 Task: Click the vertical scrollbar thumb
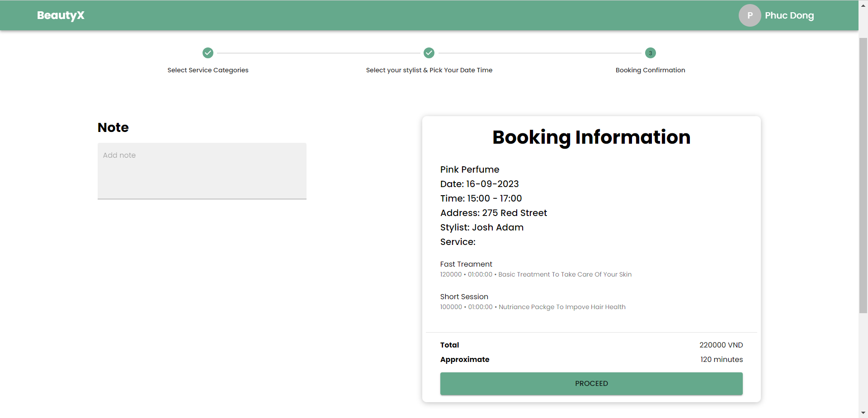coord(863,175)
